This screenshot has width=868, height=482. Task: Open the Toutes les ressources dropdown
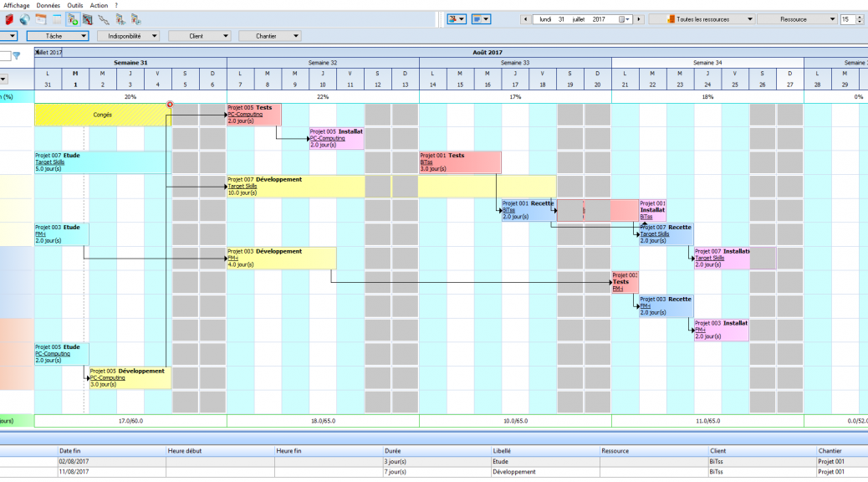point(702,19)
